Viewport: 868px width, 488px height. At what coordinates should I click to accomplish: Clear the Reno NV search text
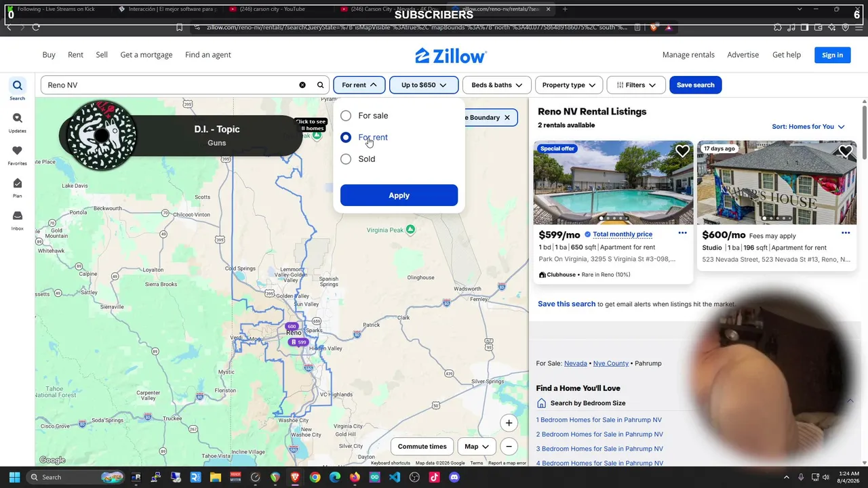[x=302, y=85]
